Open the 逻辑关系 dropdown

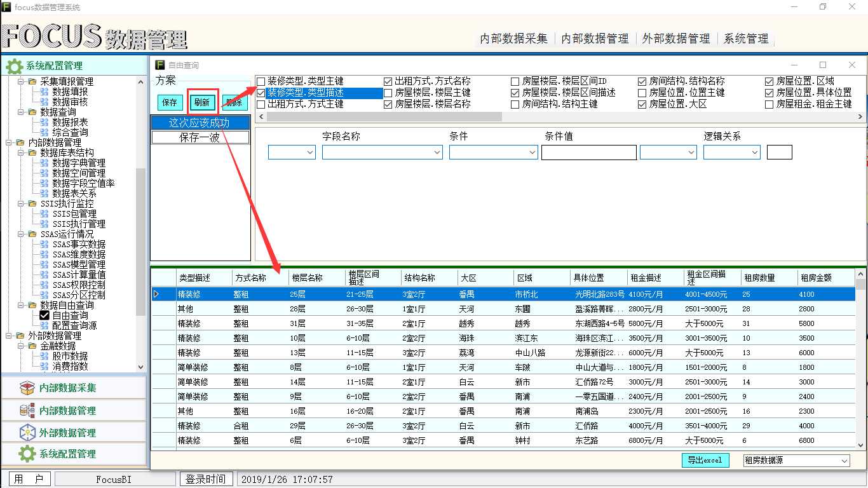(x=732, y=152)
